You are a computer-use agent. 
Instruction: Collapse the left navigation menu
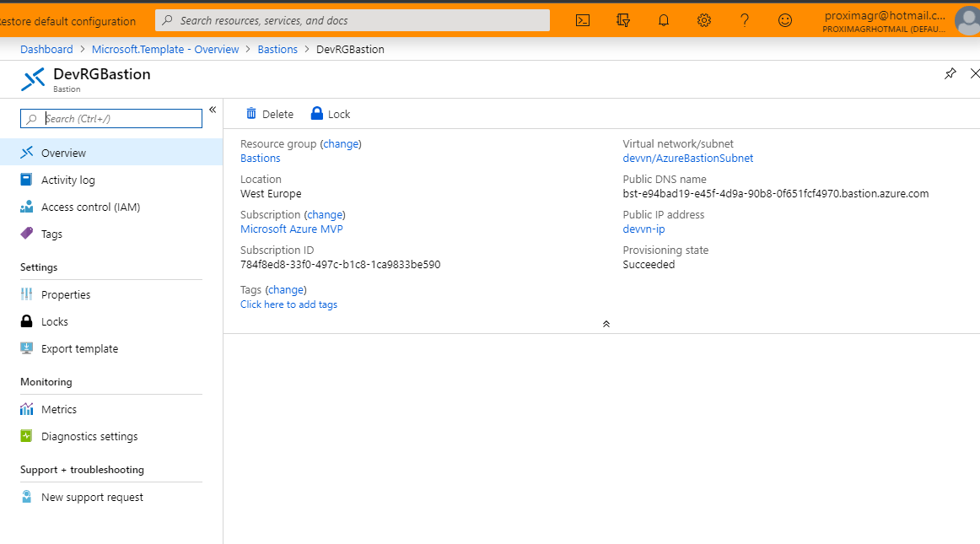point(213,110)
